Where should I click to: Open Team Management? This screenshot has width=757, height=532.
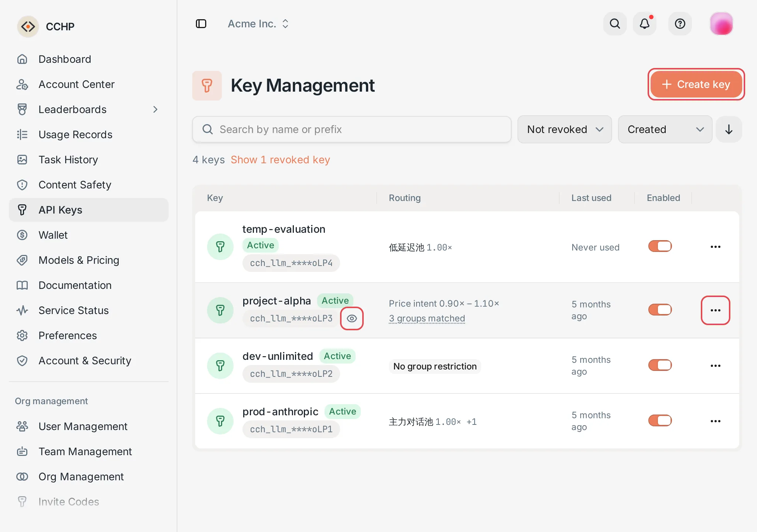pyautogui.click(x=89, y=451)
